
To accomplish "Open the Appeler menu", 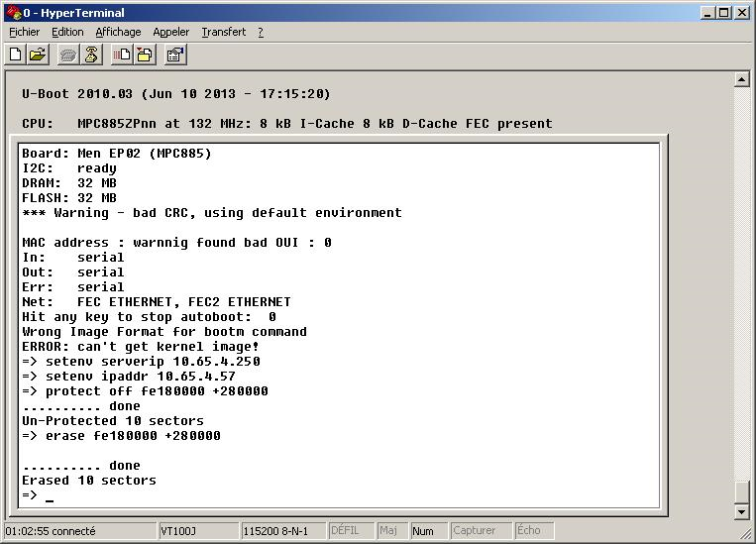I will [x=171, y=32].
